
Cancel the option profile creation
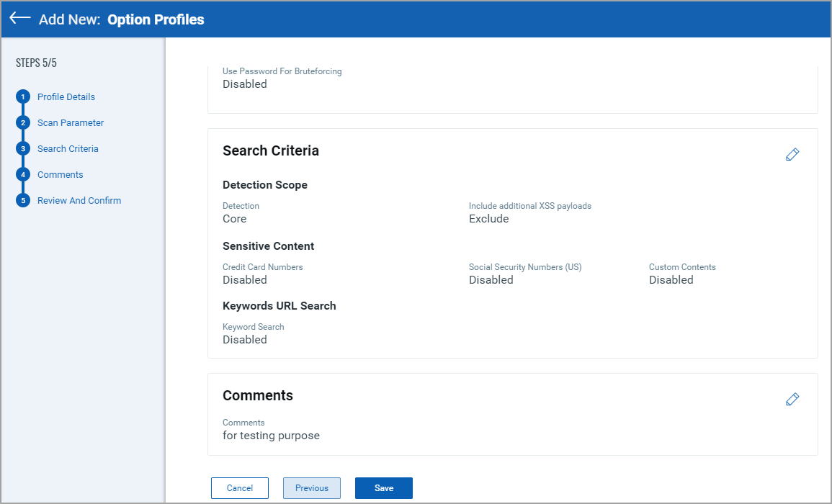tap(239, 487)
